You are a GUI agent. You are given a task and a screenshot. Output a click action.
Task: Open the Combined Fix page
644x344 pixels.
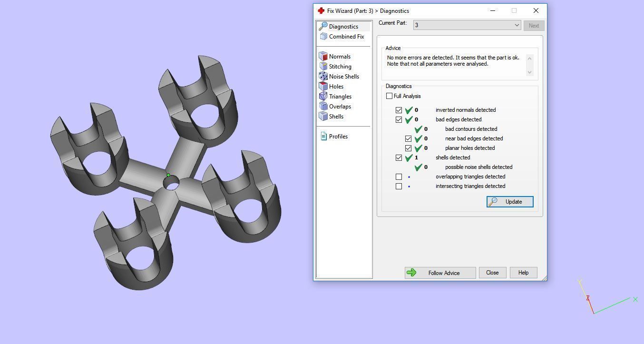(346, 36)
